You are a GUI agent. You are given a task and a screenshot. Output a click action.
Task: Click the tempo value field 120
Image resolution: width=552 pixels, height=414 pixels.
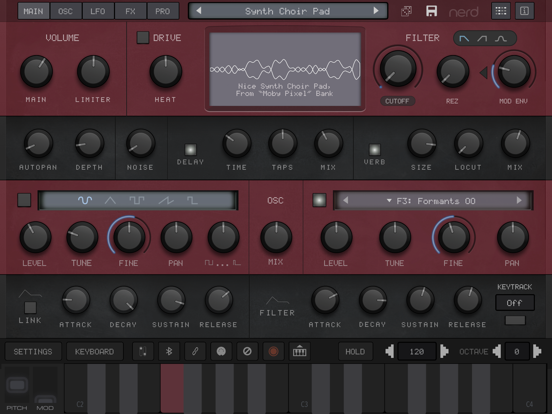click(417, 351)
